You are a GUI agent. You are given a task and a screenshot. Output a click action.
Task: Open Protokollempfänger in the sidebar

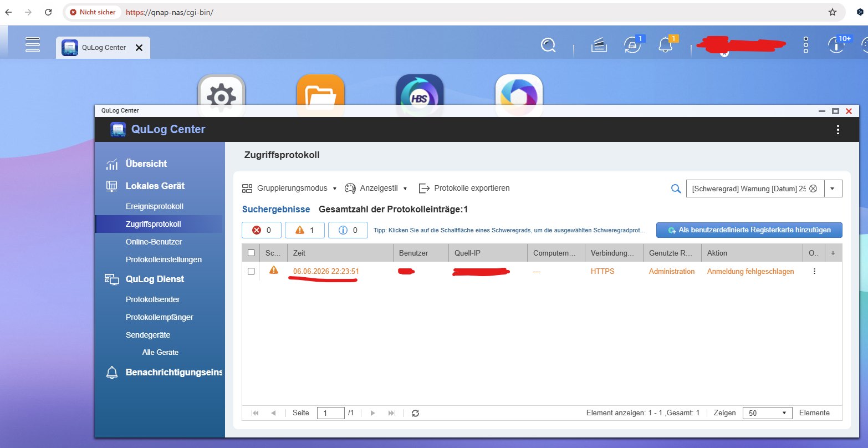(x=160, y=317)
